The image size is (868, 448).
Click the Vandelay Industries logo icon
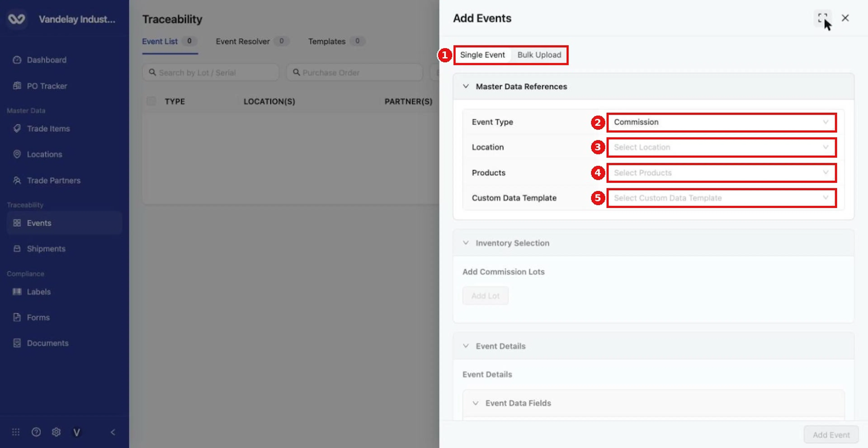click(x=17, y=19)
